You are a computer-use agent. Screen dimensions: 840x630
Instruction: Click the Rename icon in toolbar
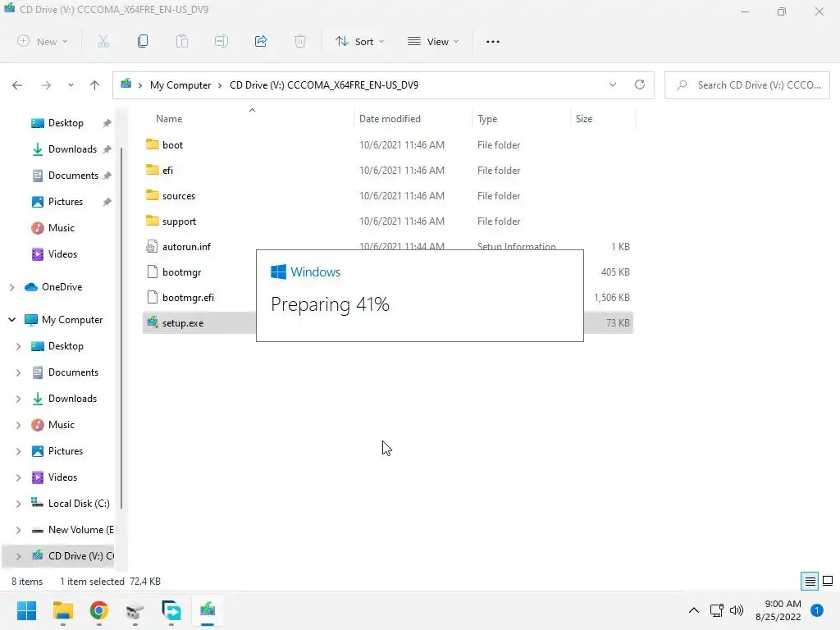pos(221,41)
